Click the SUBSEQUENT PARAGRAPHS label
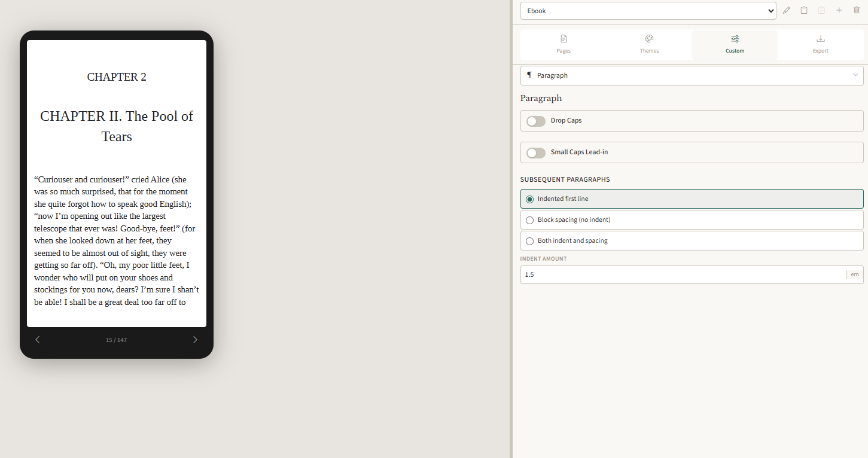 coord(565,179)
